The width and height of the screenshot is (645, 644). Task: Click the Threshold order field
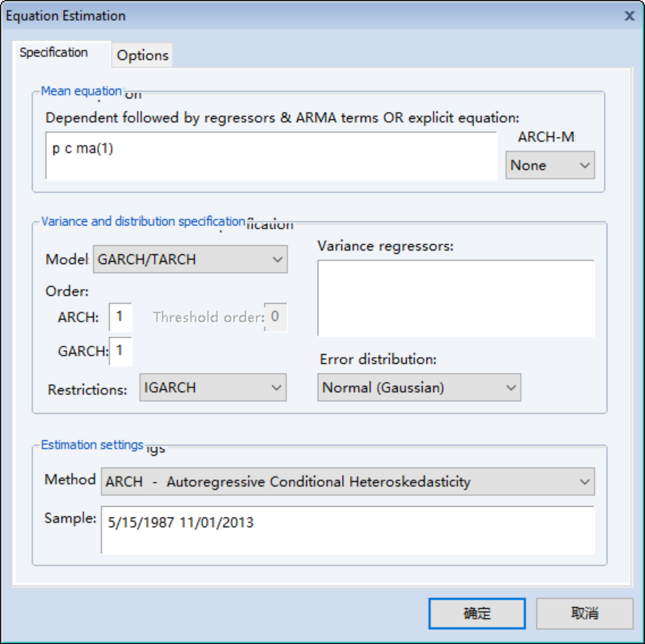click(275, 317)
